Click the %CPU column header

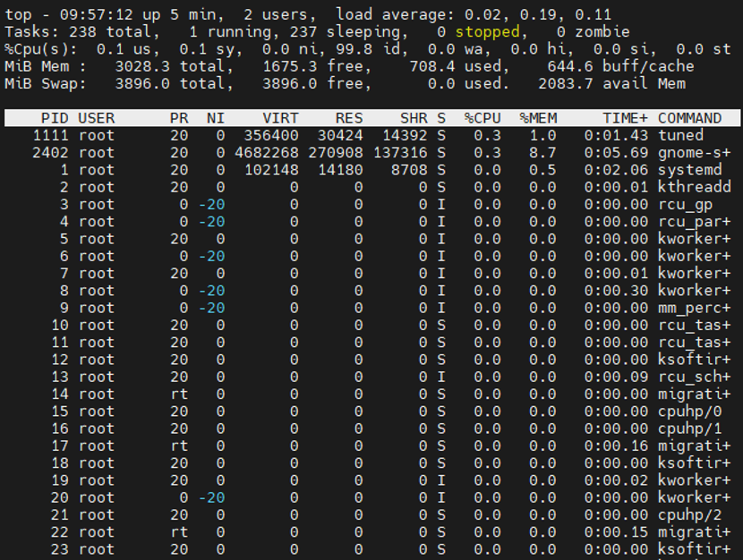click(x=483, y=118)
